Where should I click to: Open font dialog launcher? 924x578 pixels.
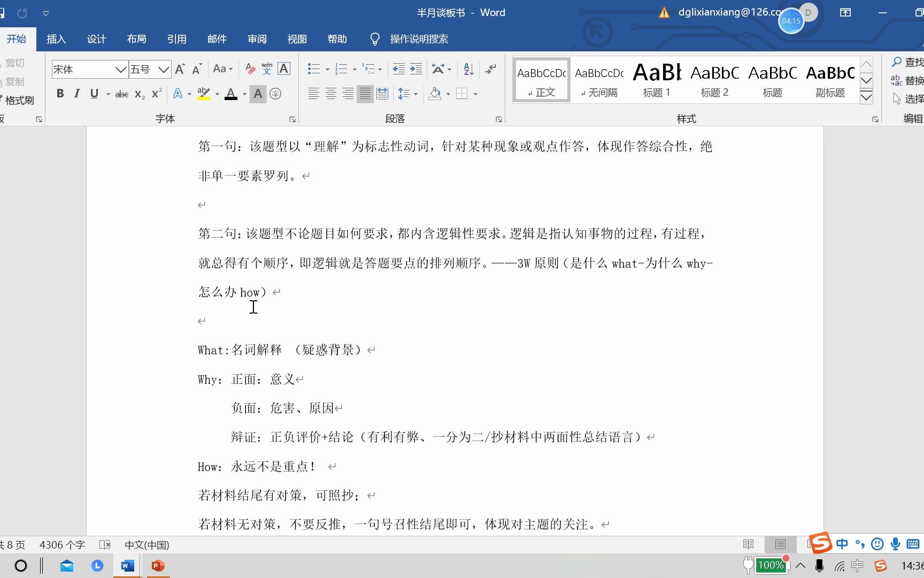click(292, 119)
